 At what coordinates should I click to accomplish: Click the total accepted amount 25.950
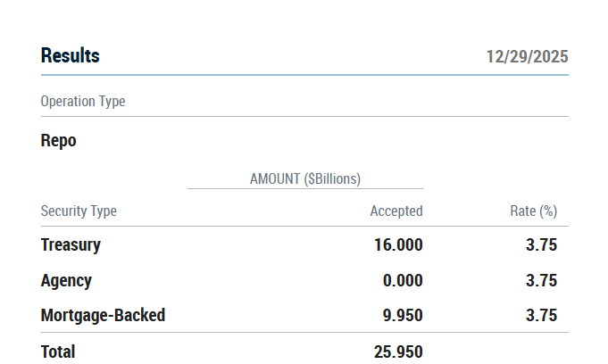pos(398,352)
